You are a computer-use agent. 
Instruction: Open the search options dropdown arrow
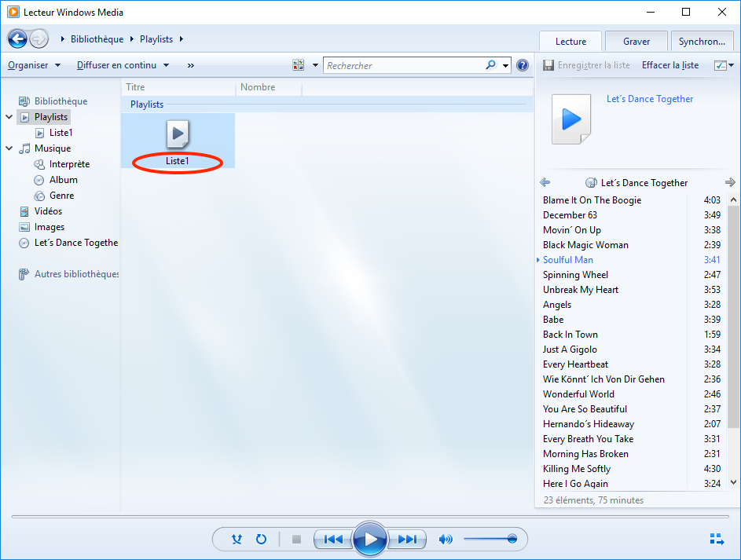506,65
